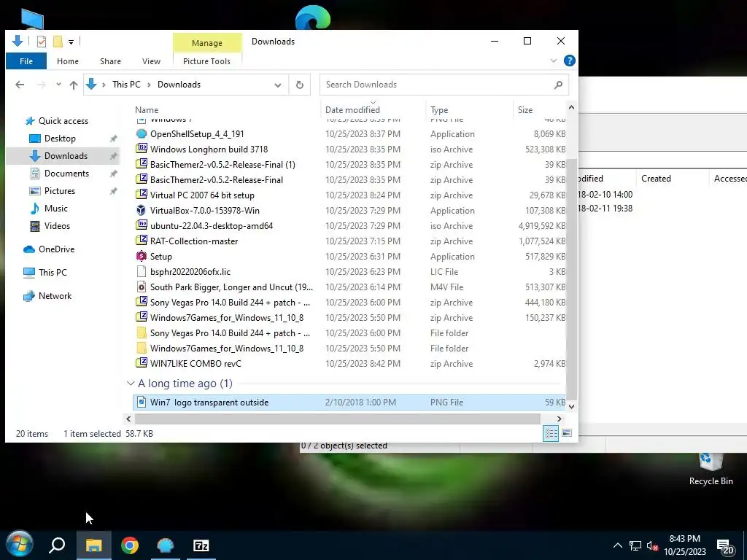747x560 pixels.
Task: Open 7-Zip from the taskbar
Action: pyautogui.click(x=201, y=545)
